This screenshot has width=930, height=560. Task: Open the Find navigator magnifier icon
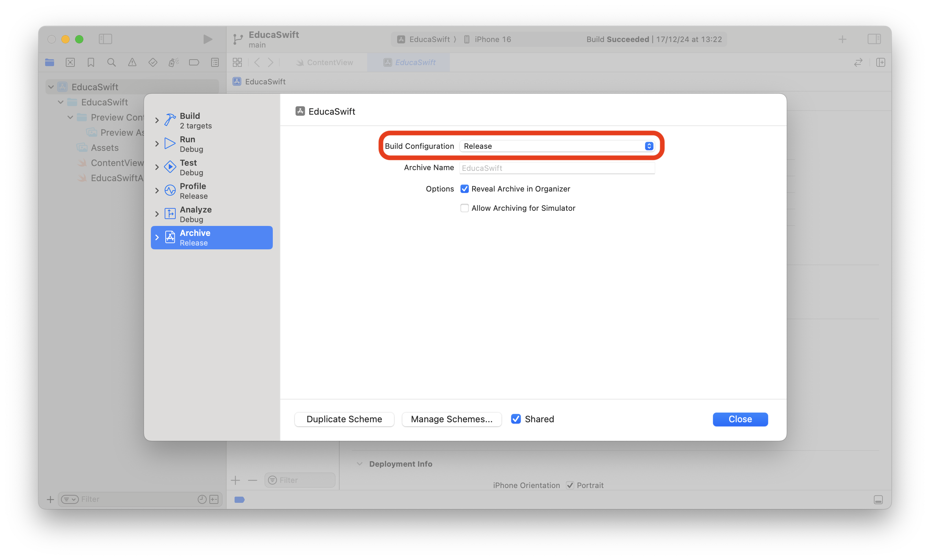click(111, 62)
